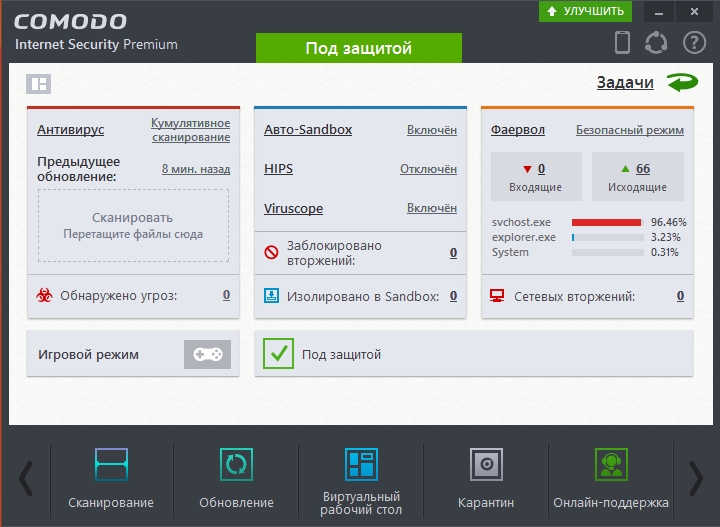Change Авто-Sandbox Включён status
The width and height of the screenshot is (720, 527).
(432, 130)
